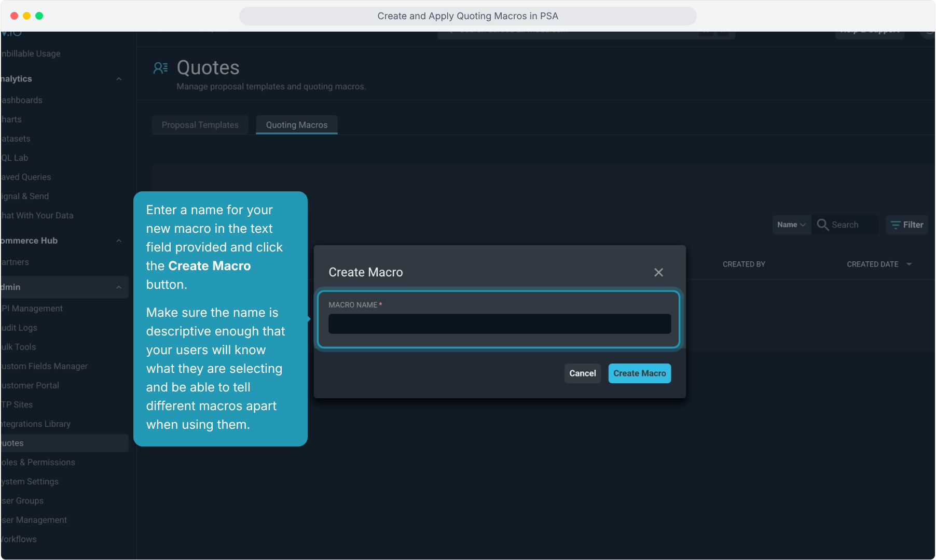This screenshot has height=560, width=936.
Task: Click the Quotes page header icon
Action: tap(160, 68)
